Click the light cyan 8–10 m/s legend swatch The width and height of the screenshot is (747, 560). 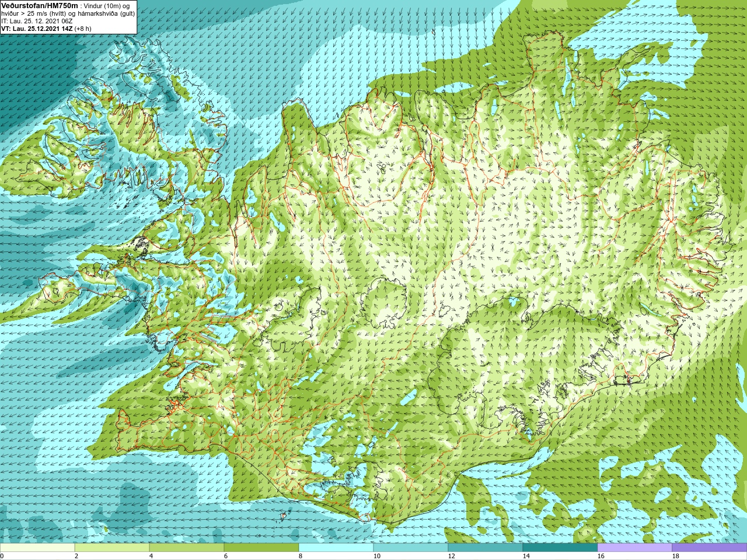336,548
